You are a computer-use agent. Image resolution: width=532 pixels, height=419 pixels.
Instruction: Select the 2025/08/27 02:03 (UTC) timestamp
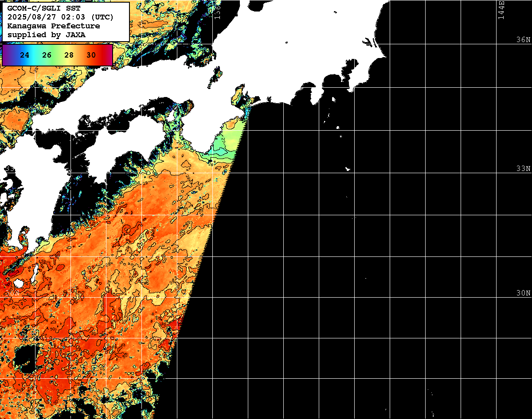click(x=60, y=17)
